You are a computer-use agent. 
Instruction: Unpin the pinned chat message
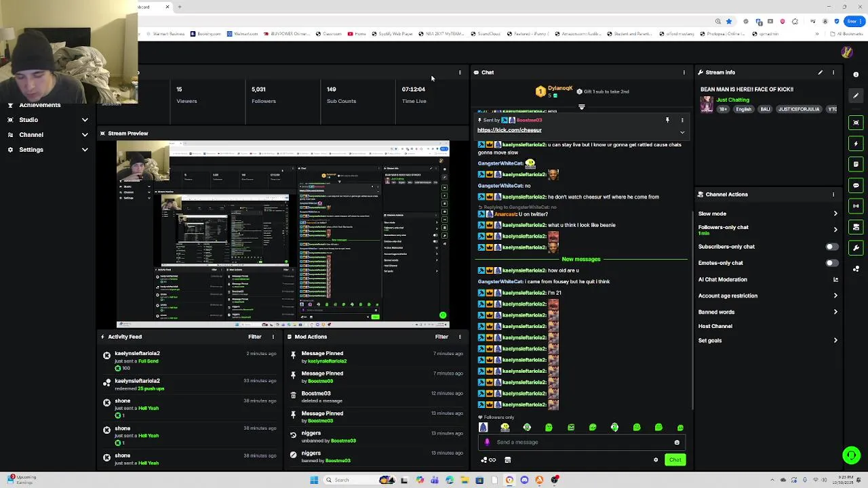click(x=667, y=120)
